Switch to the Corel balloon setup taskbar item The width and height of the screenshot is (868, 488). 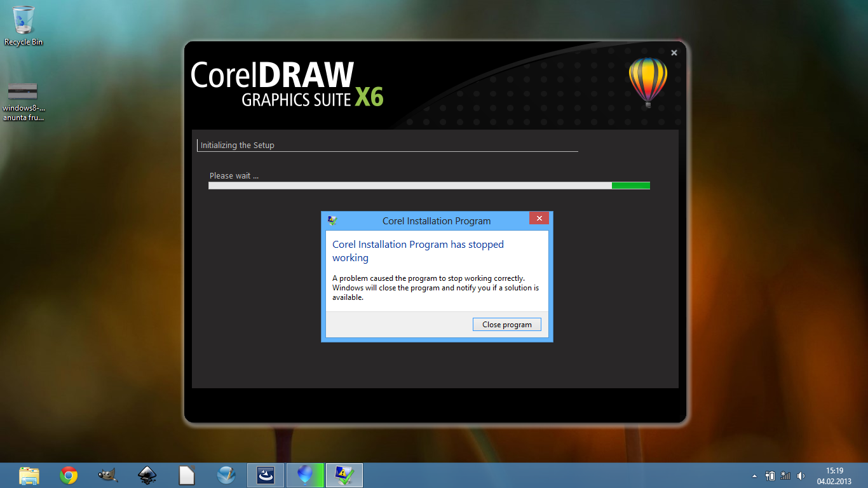click(305, 475)
